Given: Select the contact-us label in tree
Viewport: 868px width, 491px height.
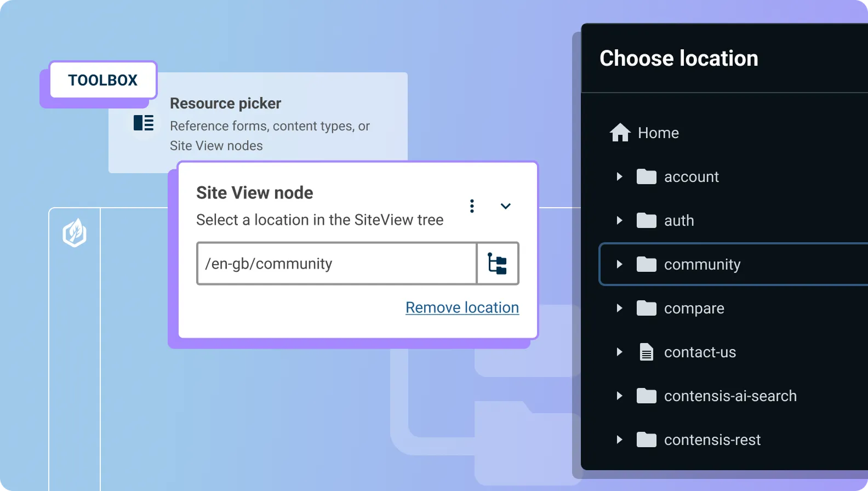Looking at the screenshot, I should [x=700, y=352].
